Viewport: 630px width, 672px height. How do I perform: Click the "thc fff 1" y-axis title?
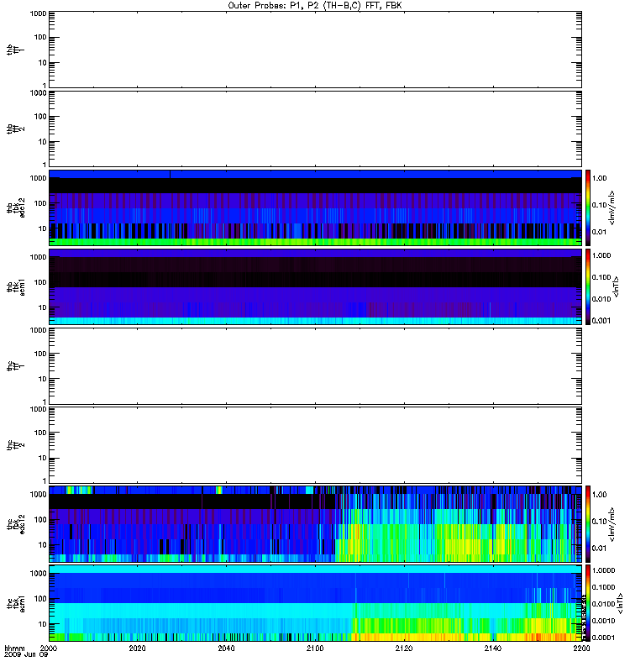pos(15,366)
